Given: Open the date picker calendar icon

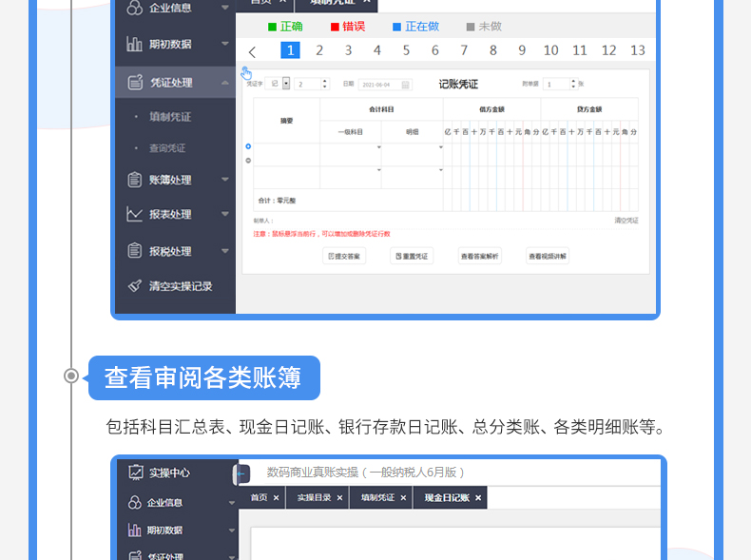Looking at the screenshot, I should [x=406, y=85].
